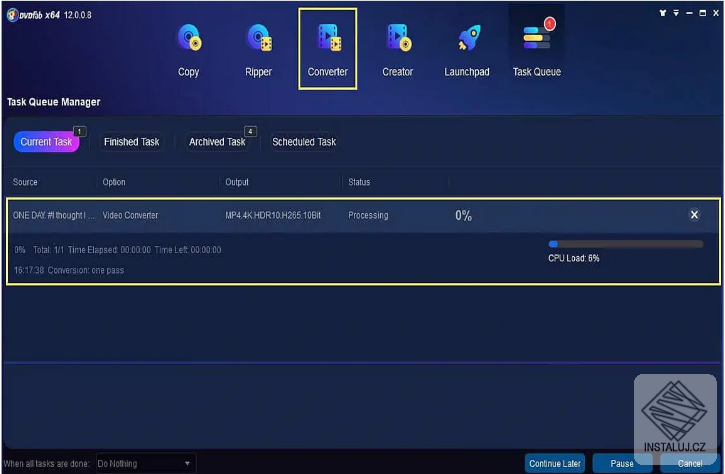Screen dimensions: 725x474
Task: Click the '16:17:38 Conversion: one pass' log line
Action: click(x=69, y=270)
